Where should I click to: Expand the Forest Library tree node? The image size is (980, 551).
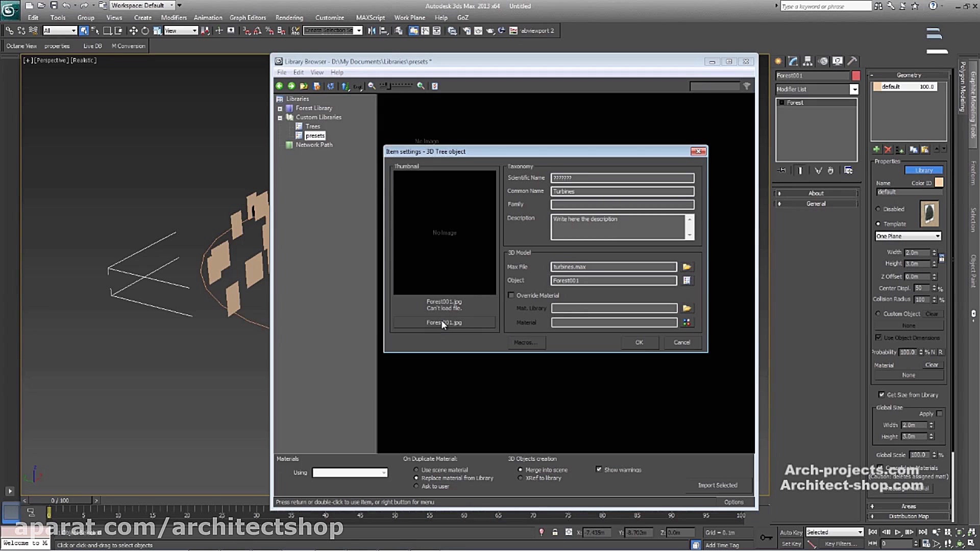click(x=280, y=109)
